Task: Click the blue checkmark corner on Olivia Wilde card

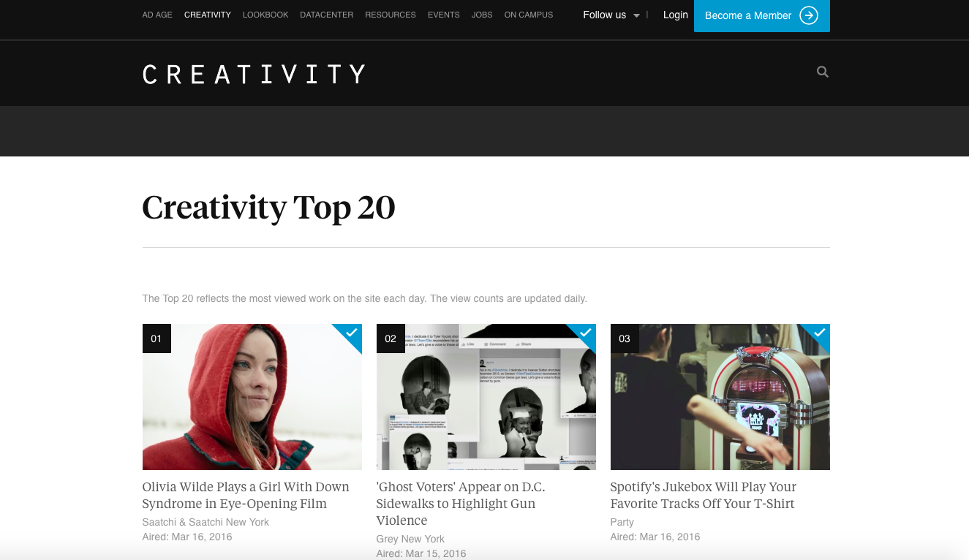Action: [352, 333]
